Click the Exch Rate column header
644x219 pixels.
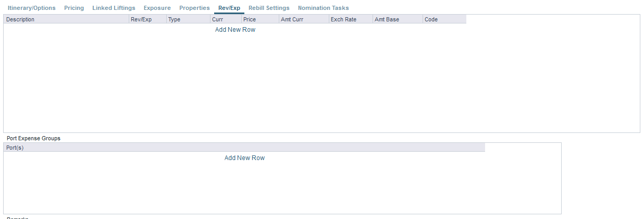(x=350, y=19)
